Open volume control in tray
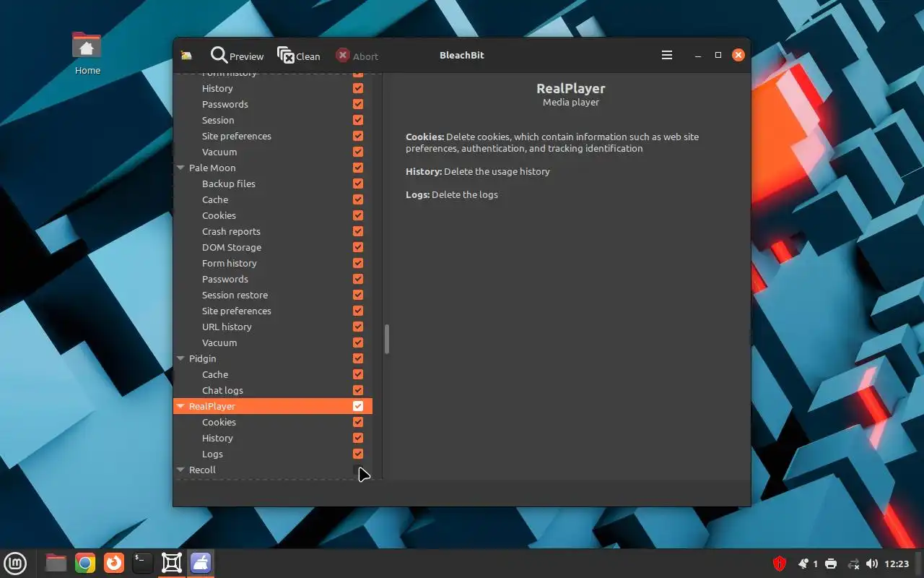924x578 pixels. 872,564
